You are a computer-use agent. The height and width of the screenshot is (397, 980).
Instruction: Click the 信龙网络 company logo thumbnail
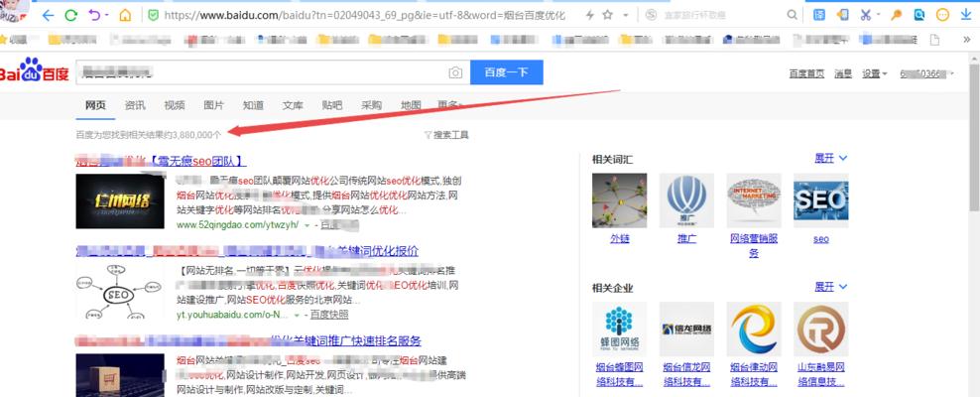(x=686, y=329)
